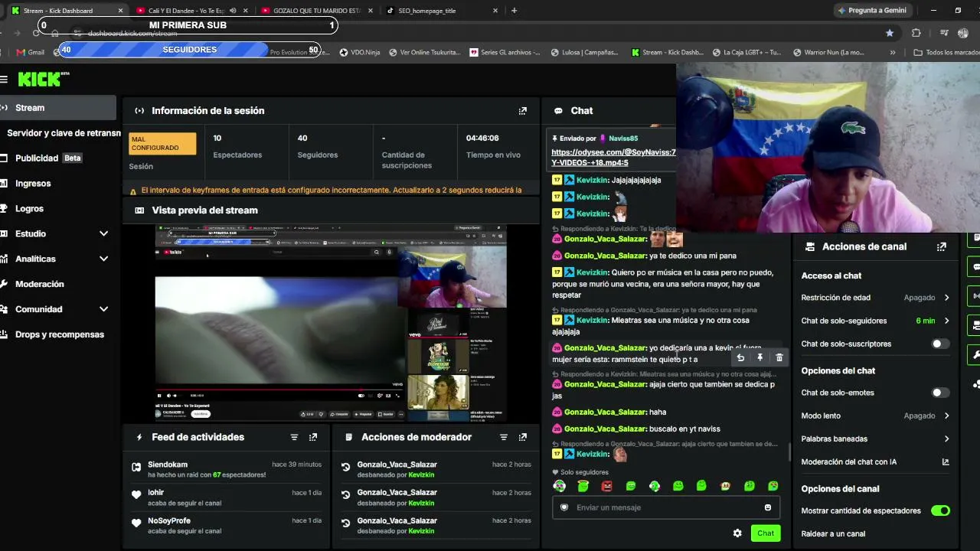Open the chat settings gear
Viewport: 980px width, 551px height.
click(737, 533)
